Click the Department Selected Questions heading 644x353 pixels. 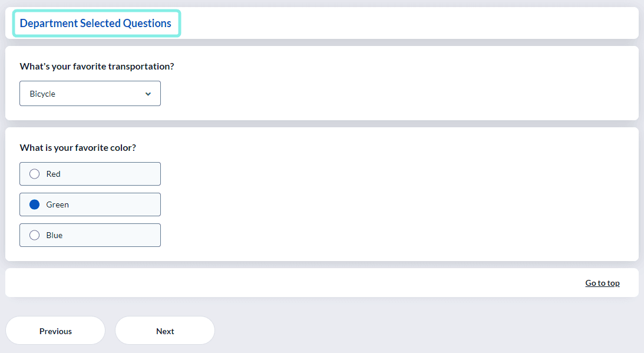click(95, 23)
